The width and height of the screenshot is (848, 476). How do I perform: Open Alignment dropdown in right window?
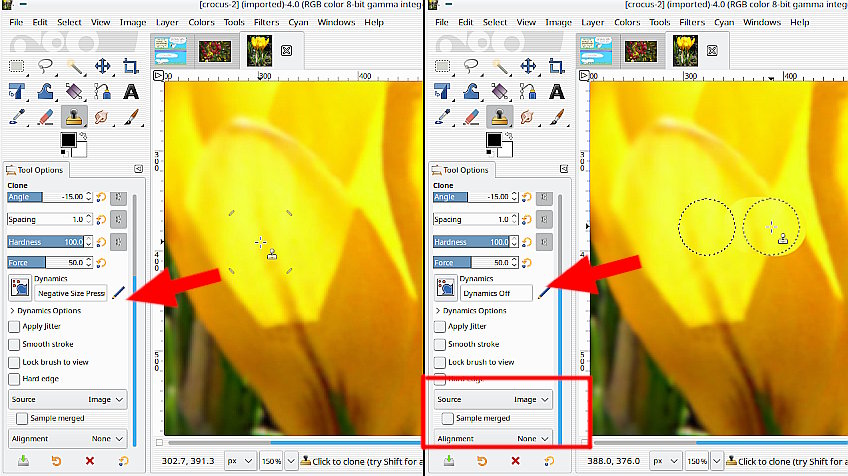494,439
